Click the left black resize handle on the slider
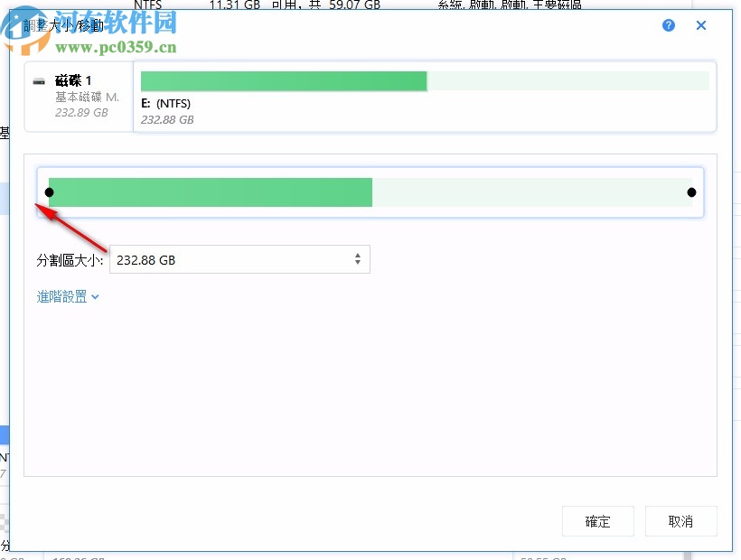This screenshot has height=560, width=741. (x=50, y=191)
